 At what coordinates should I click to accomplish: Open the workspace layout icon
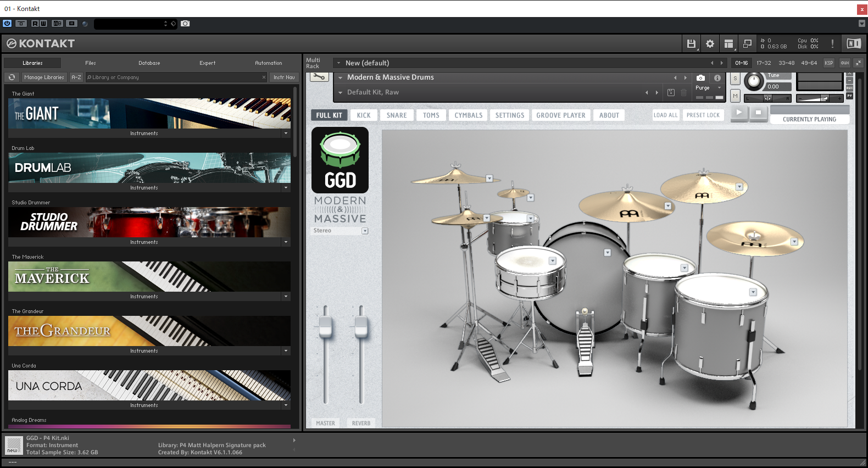[728, 43]
